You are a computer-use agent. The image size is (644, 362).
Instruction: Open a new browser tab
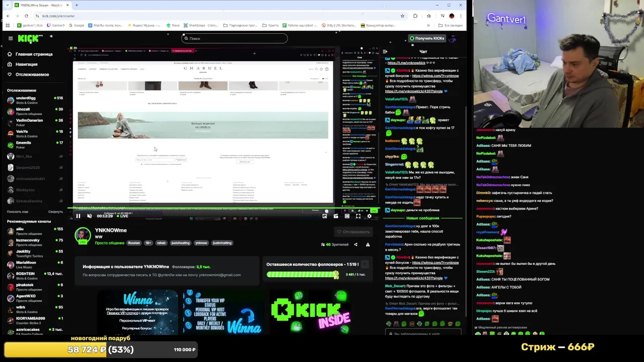(x=76, y=5)
